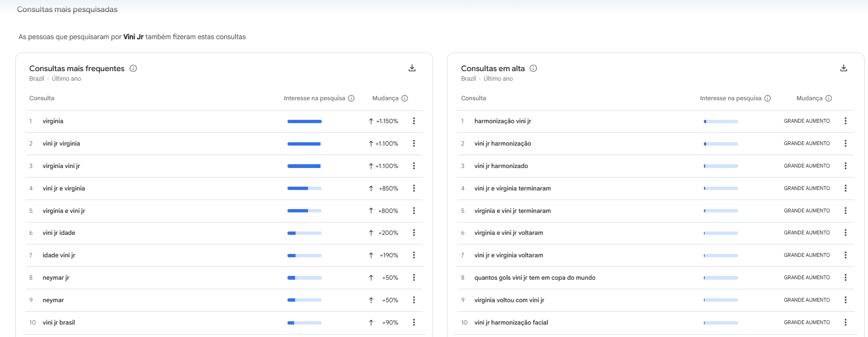This screenshot has height=337, width=868.
Task: Open the virginia query
Action: [53, 121]
